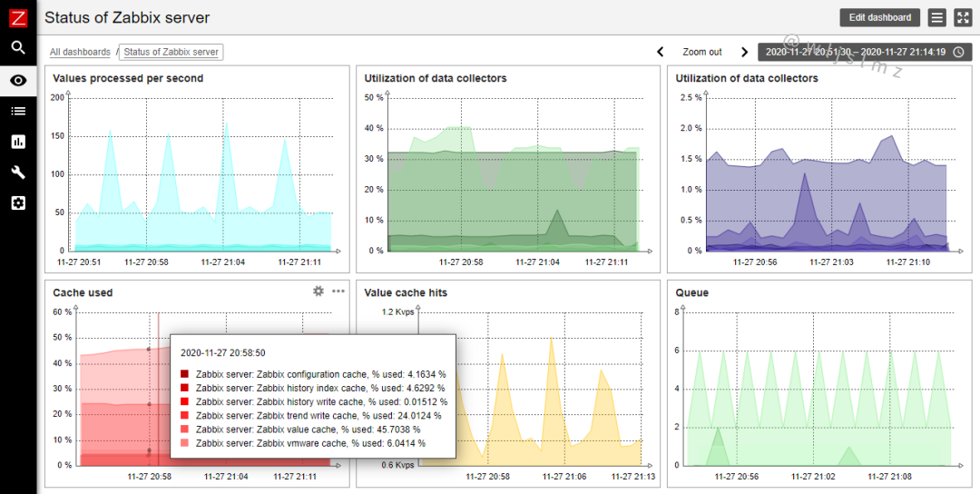Open the time period selector

coord(865,52)
